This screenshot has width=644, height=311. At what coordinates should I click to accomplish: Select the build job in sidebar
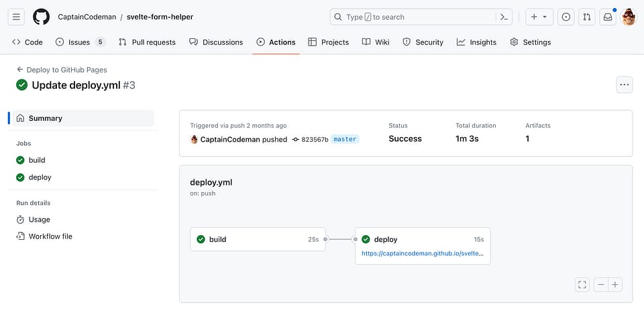37,160
